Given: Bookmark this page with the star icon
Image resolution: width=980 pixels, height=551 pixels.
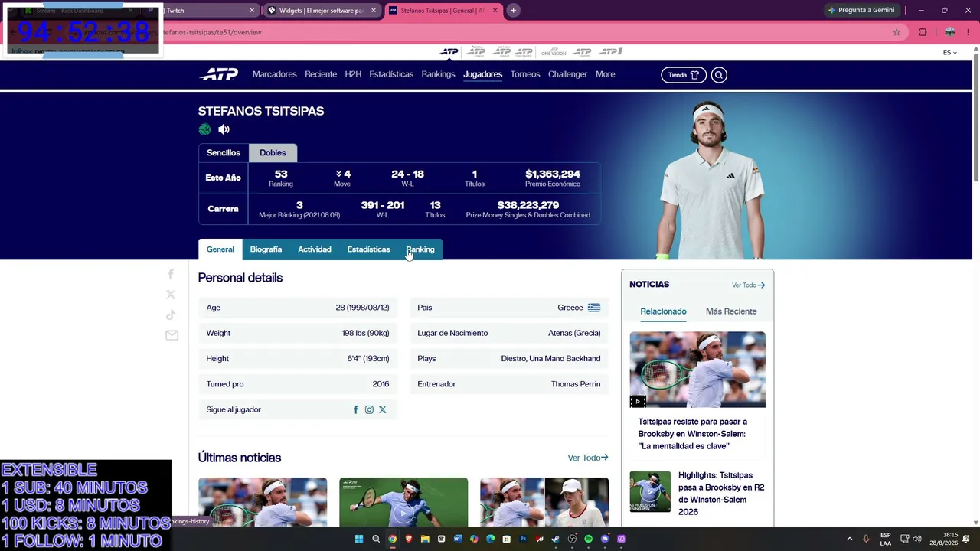Looking at the screenshot, I should pyautogui.click(x=897, y=32).
